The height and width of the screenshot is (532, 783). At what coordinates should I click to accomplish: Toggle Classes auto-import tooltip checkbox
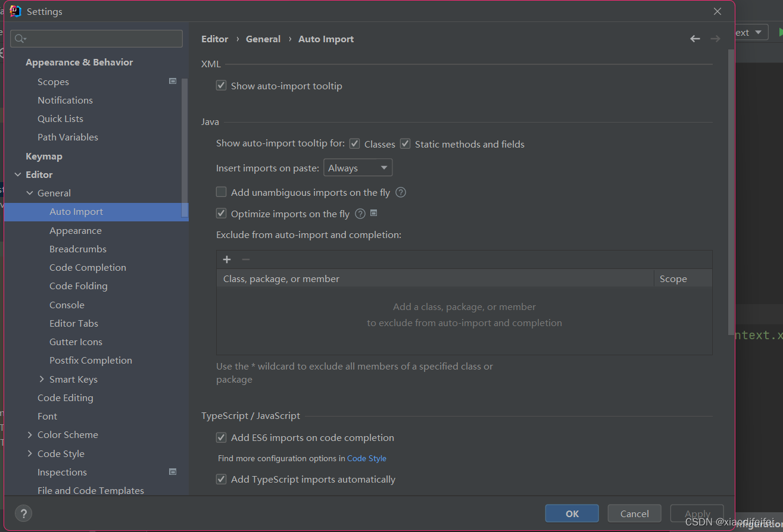pos(354,144)
